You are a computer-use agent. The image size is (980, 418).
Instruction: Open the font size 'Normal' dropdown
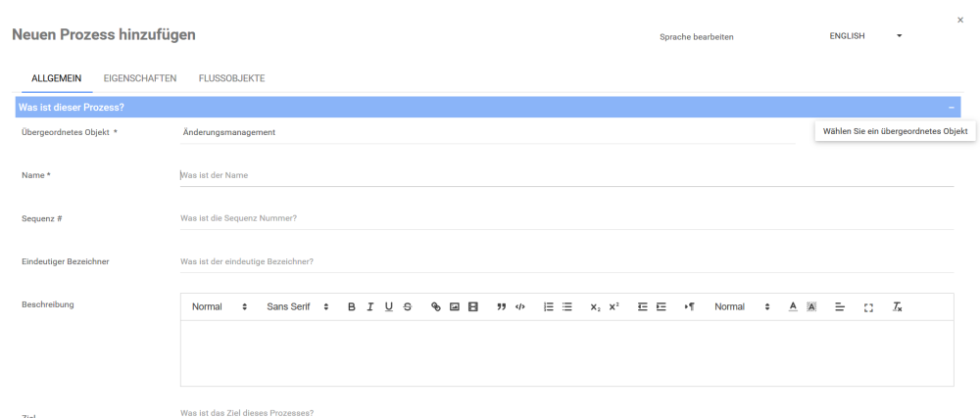(743, 307)
